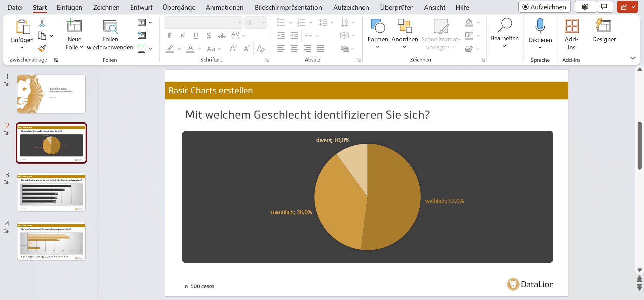Open the Hilfe tab
Screen dimensions: 644x300
pos(462,7)
